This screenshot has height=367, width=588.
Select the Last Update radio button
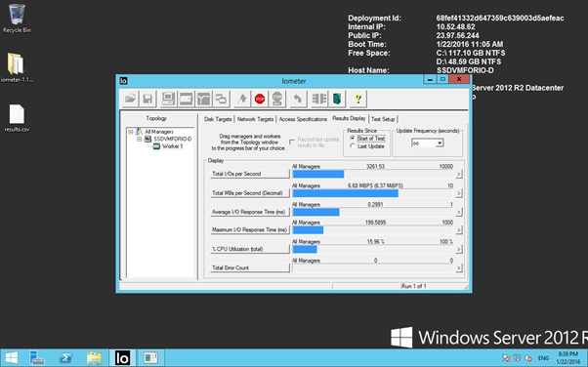(x=352, y=146)
